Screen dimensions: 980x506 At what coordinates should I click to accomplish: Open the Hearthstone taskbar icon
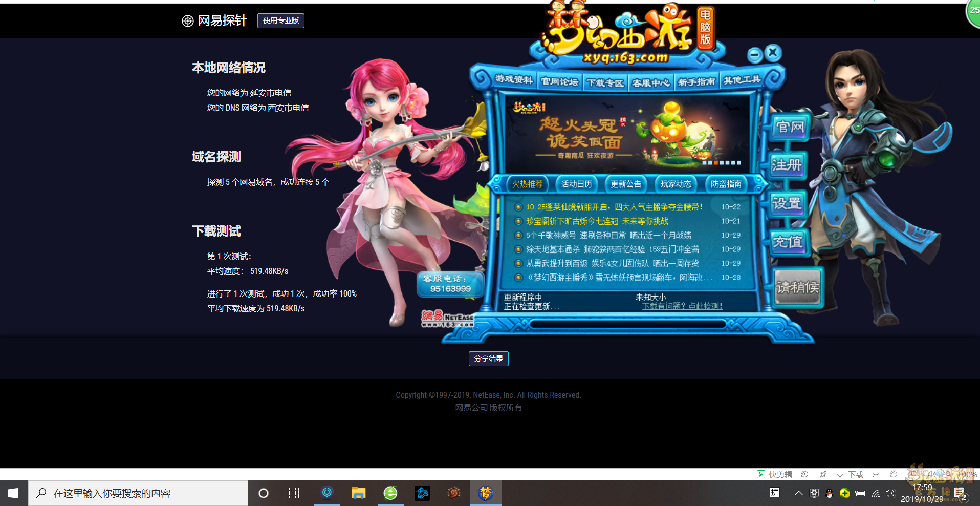click(x=454, y=493)
